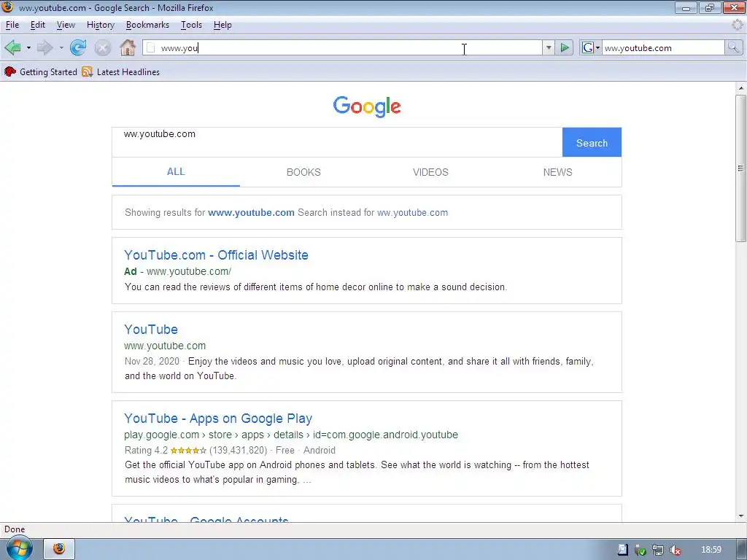Click the taskbar clock showing 18:59
The width and height of the screenshot is (747, 560).
click(x=711, y=550)
